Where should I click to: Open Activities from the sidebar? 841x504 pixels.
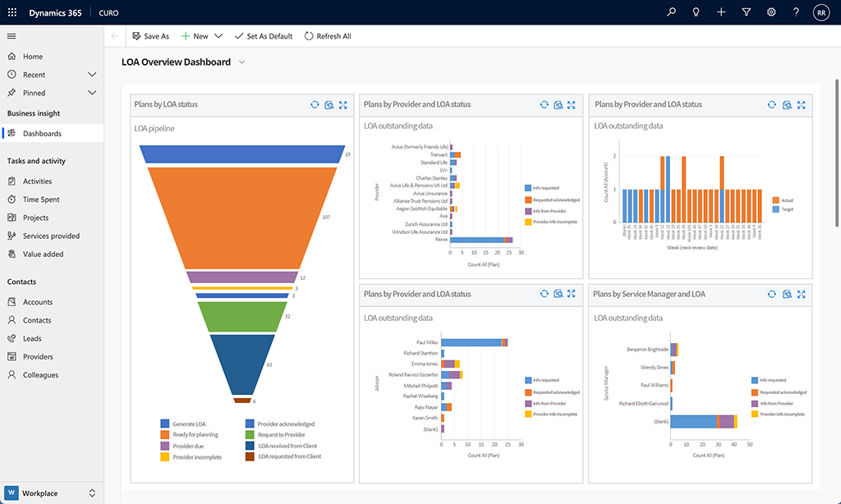(52, 181)
